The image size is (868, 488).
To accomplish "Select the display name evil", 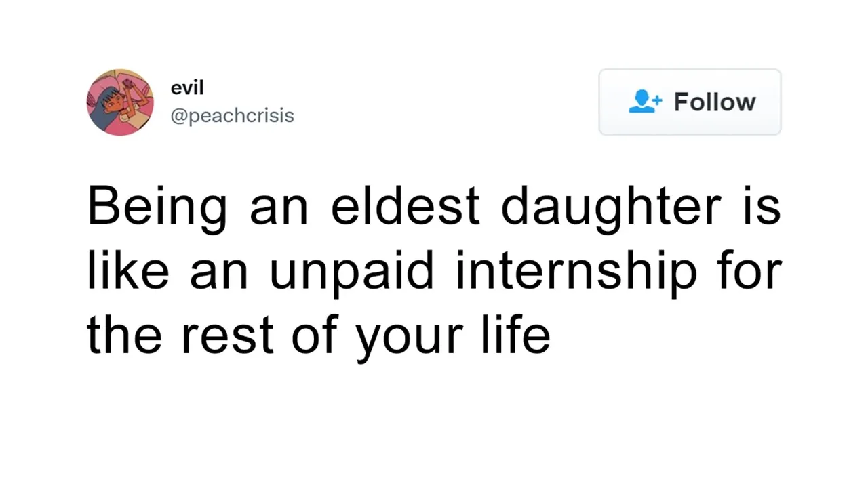I will 187,88.
